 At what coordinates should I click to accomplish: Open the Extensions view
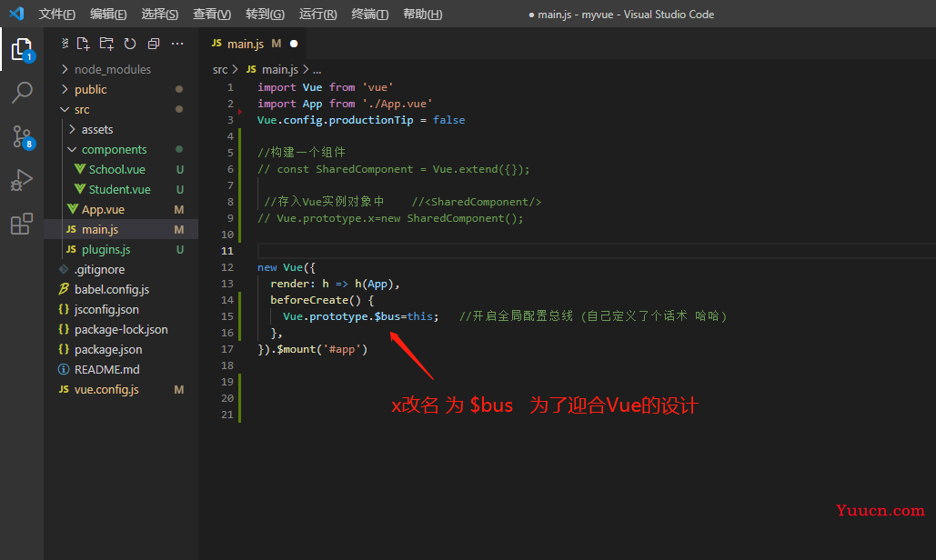coord(22,224)
